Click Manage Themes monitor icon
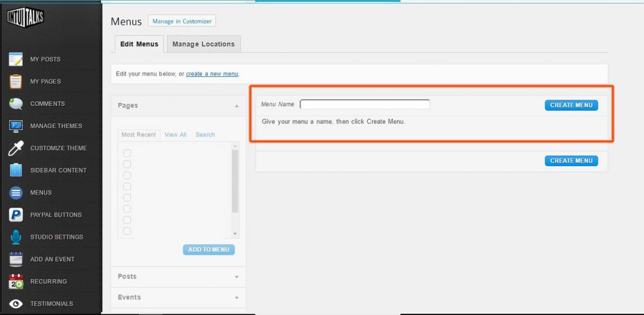Image resolution: width=644 pixels, height=315 pixels. 16,126
